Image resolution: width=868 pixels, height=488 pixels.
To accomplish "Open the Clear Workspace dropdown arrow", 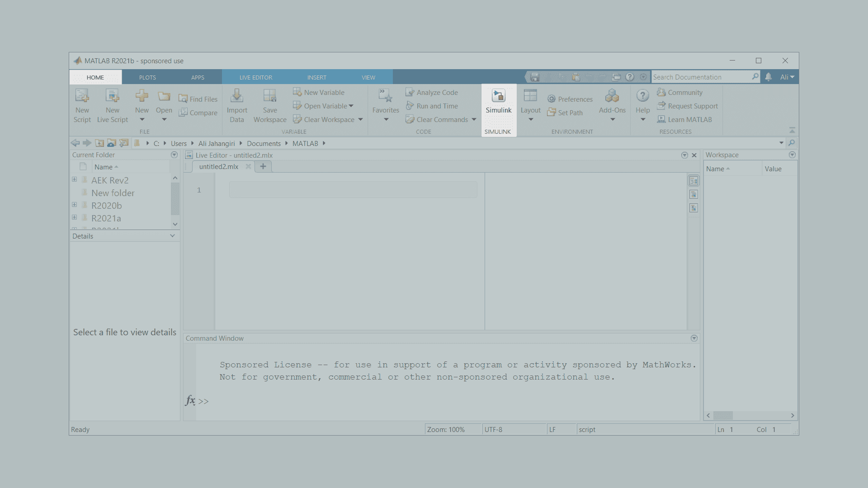I will tap(360, 120).
